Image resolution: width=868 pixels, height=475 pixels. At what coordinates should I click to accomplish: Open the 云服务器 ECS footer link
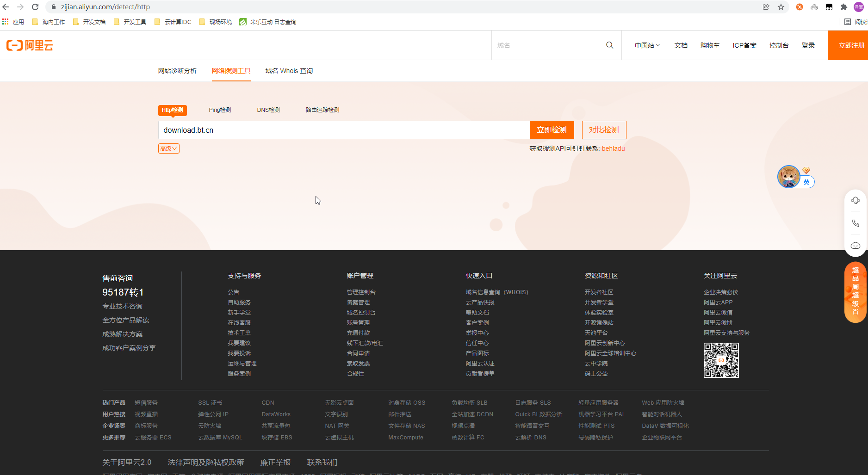153,438
